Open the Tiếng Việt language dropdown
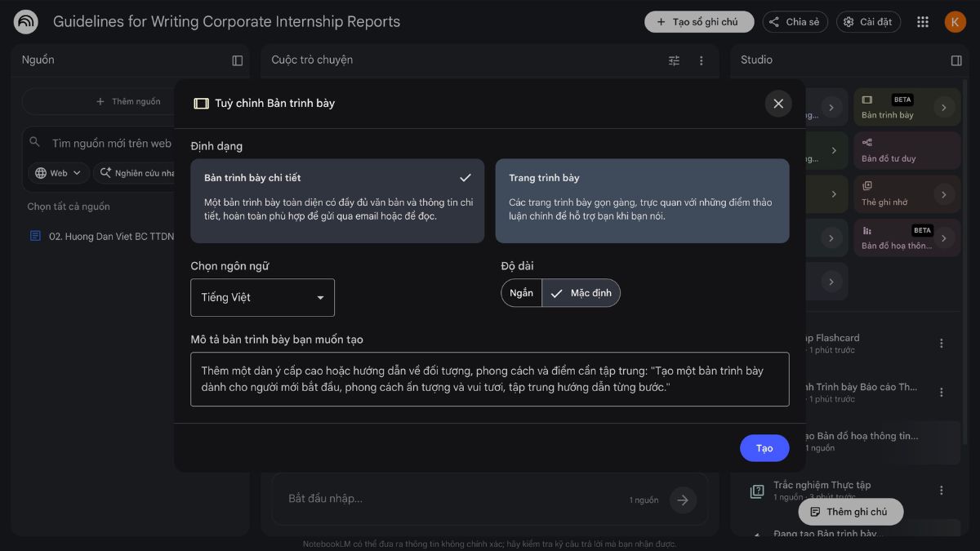 click(x=262, y=298)
